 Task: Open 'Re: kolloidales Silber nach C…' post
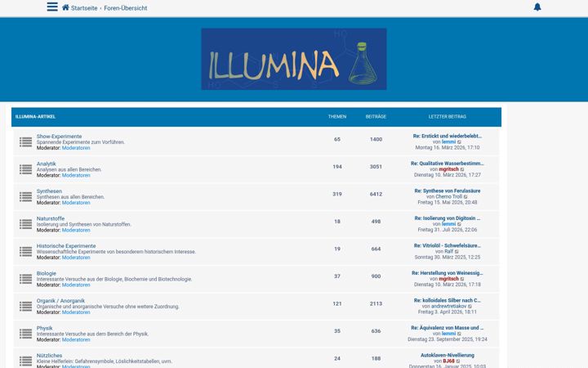click(447, 300)
